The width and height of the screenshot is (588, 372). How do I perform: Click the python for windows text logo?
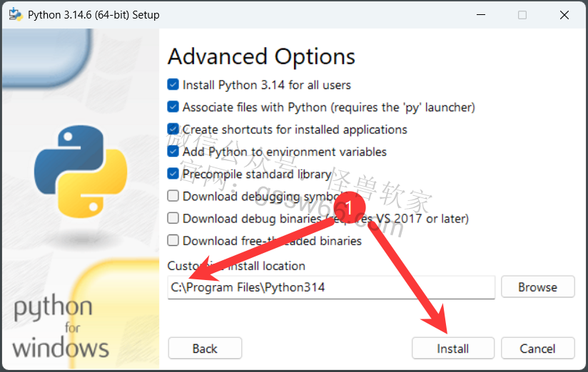[x=61, y=326]
